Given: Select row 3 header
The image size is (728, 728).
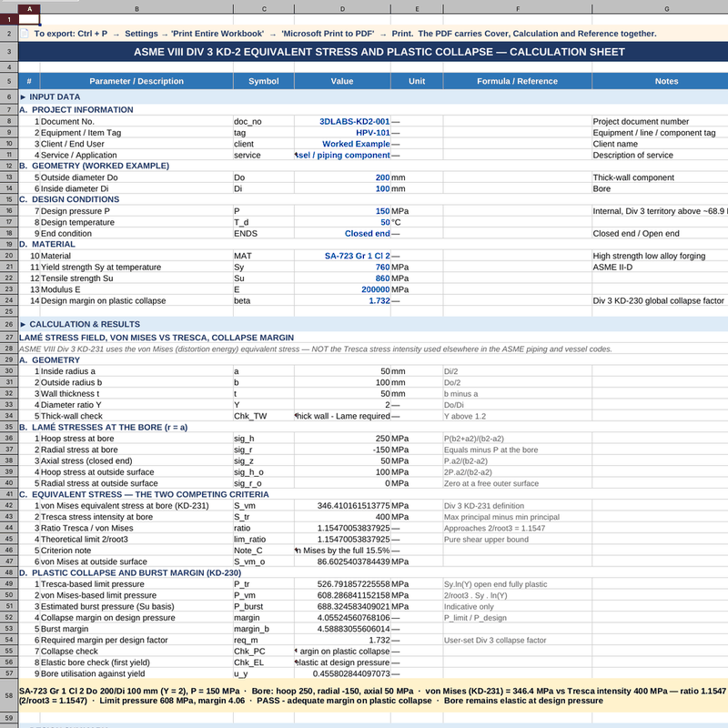Looking at the screenshot, I should (x=9, y=52).
